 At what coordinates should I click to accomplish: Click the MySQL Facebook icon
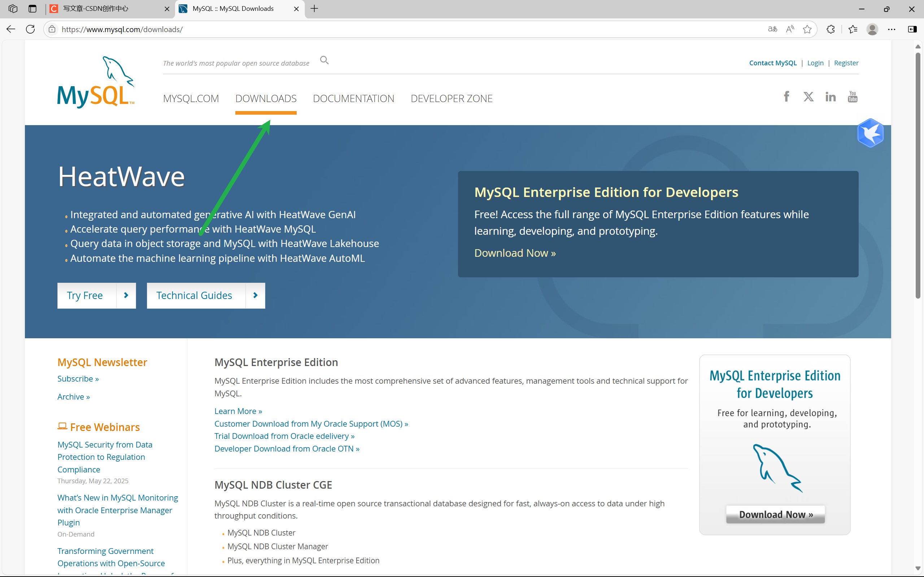coord(786,97)
